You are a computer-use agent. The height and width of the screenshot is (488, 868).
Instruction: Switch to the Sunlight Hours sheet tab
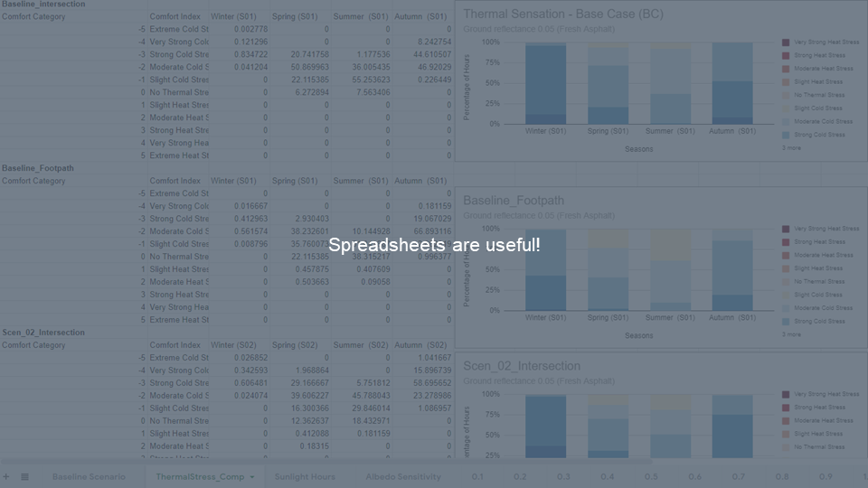[x=305, y=476]
